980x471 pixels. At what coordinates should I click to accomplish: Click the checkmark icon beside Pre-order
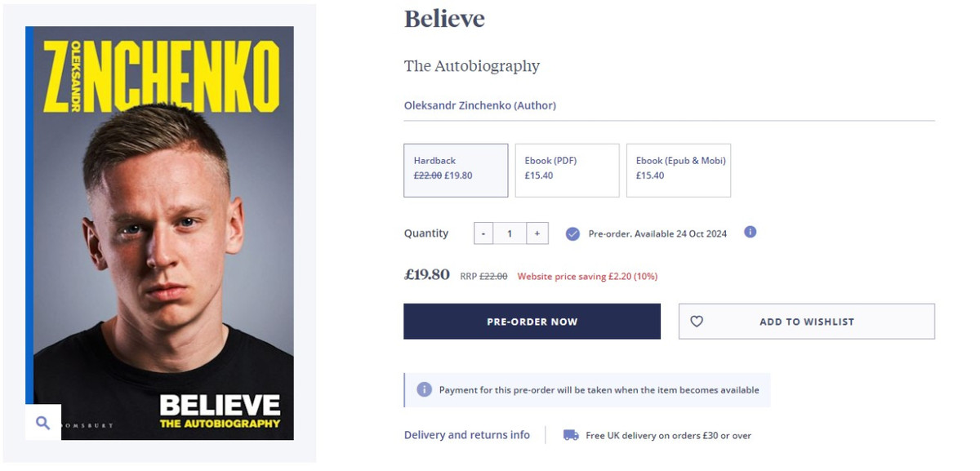click(x=572, y=233)
